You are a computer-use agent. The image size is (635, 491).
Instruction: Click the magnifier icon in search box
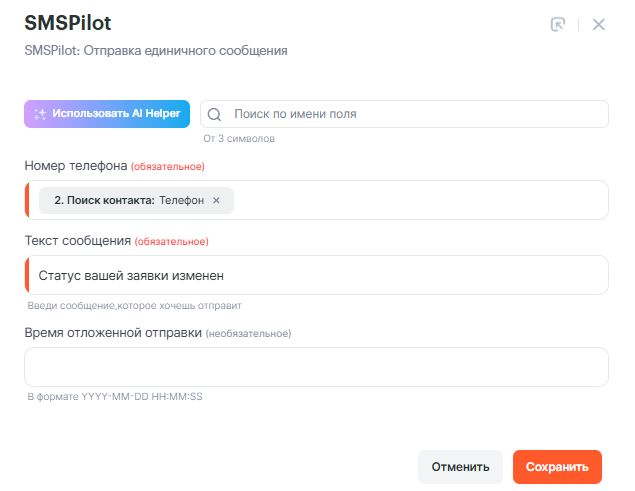(x=214, y=114)
